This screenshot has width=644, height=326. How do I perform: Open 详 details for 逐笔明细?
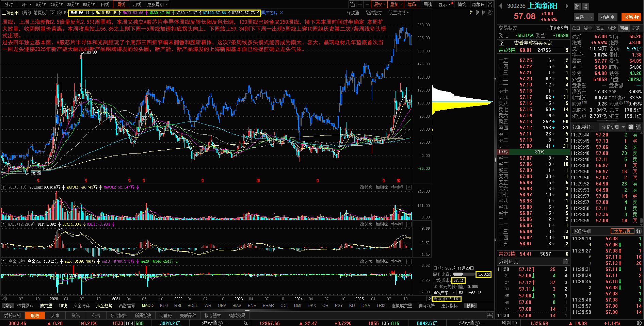click(x=639, y=231)
